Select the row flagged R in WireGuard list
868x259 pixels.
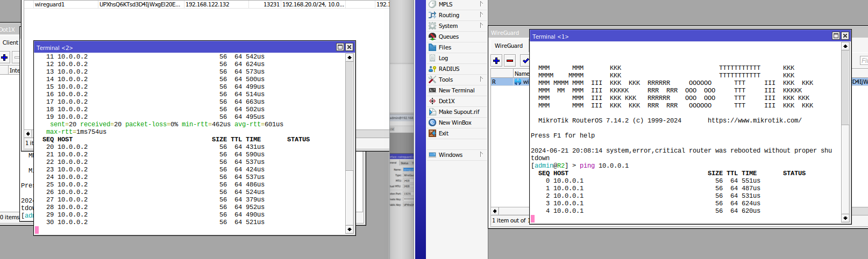(510, 82)
